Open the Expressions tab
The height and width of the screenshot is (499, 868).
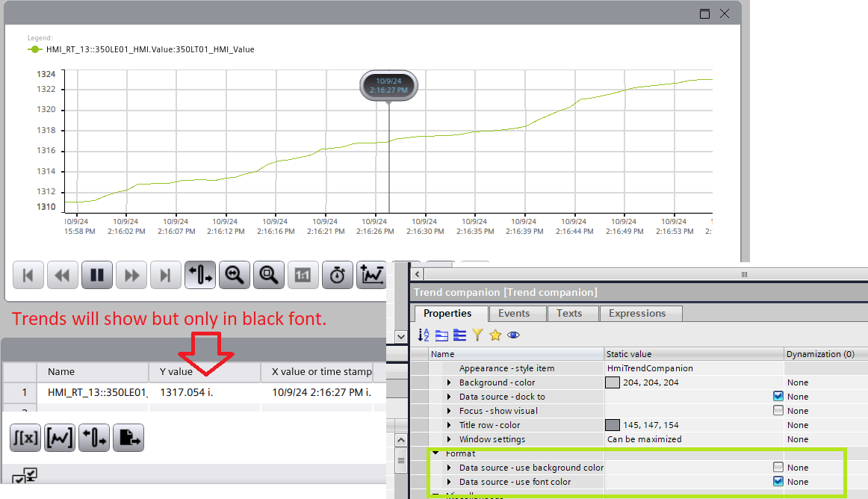[x=637, y=313]
